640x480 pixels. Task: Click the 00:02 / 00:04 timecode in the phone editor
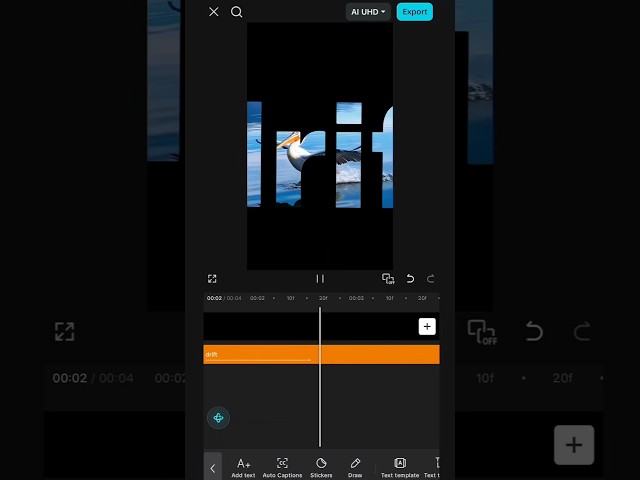[224, 298]
